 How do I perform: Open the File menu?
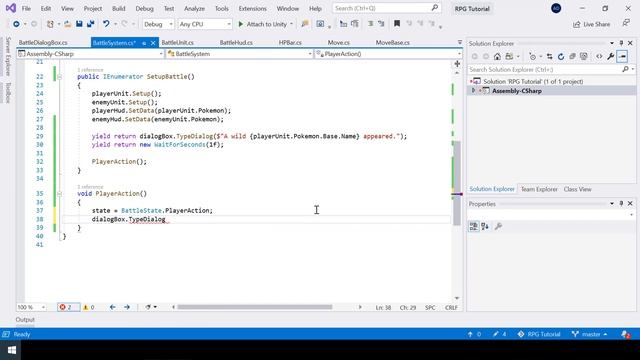26,9
